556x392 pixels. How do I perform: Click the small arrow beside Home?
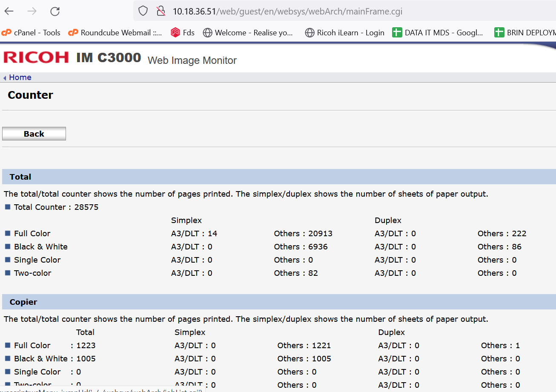point(5,78)
